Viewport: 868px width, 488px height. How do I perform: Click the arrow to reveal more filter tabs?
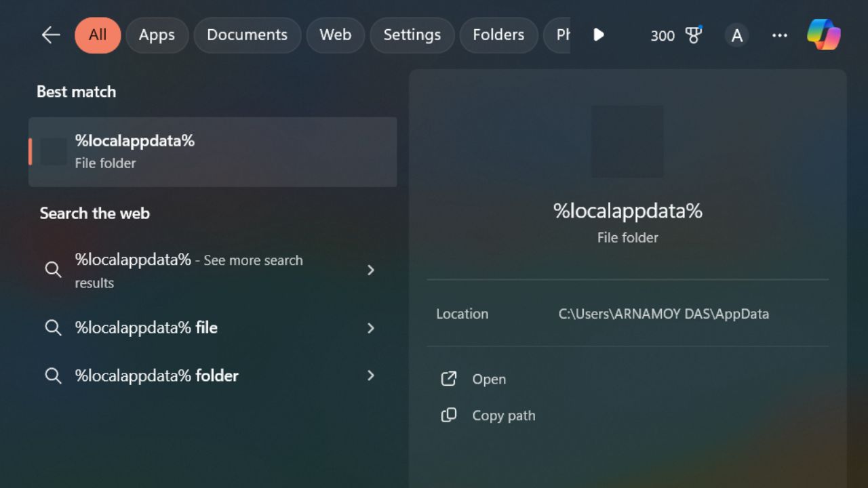pyautogui.click(x=599, y=35)
